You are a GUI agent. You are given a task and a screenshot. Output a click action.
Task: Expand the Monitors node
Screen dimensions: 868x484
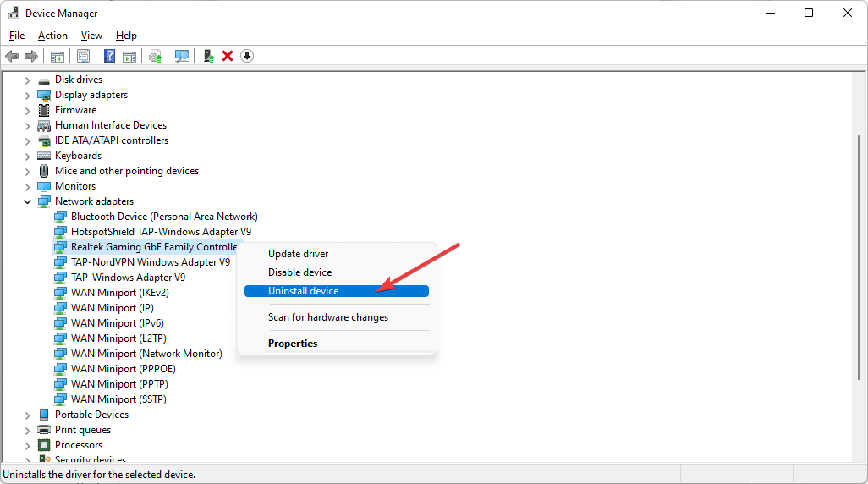pyautogui.click(x=27, y=187)
